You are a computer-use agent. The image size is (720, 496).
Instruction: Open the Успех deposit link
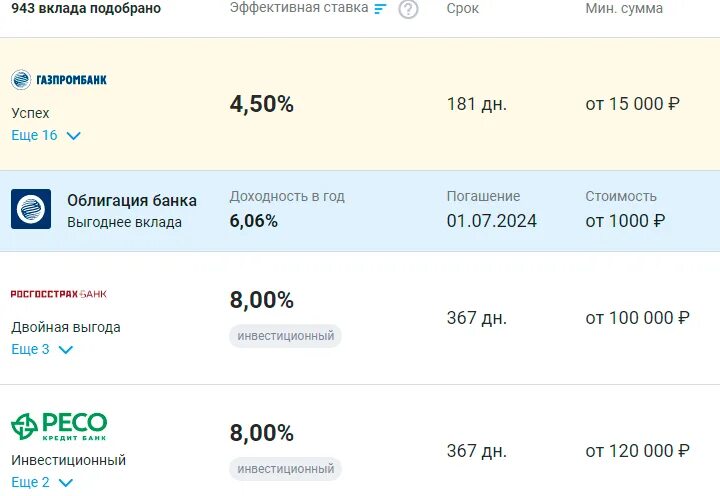pyautogui.click(x=30, y=113)
